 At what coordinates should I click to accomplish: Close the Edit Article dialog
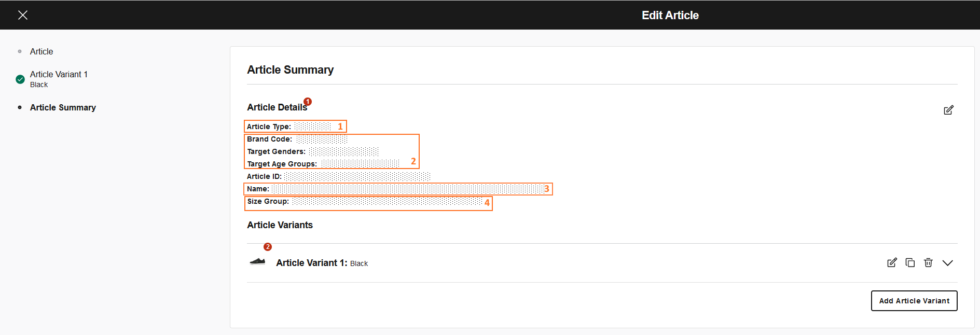point(23,15)
